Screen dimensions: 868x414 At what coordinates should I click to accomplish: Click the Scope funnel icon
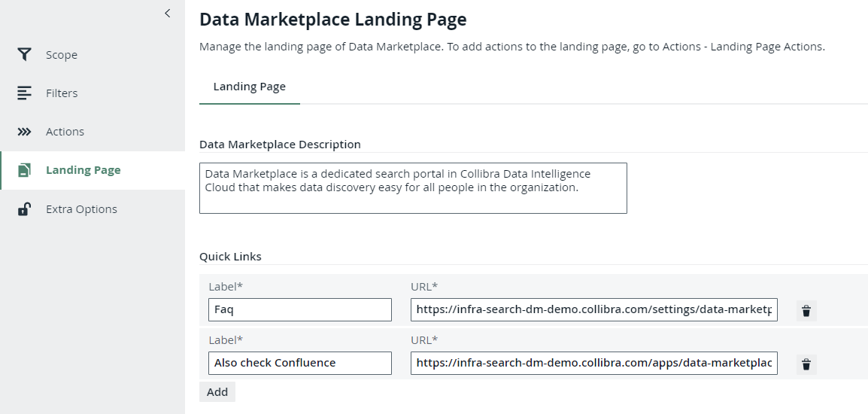click(25, 55)
